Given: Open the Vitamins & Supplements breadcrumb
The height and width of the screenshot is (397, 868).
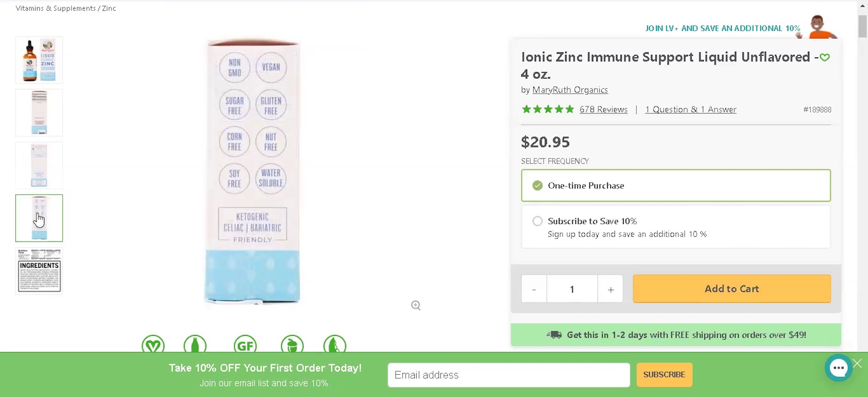Looking at the screenshot, I should click(x=56, y=8).
